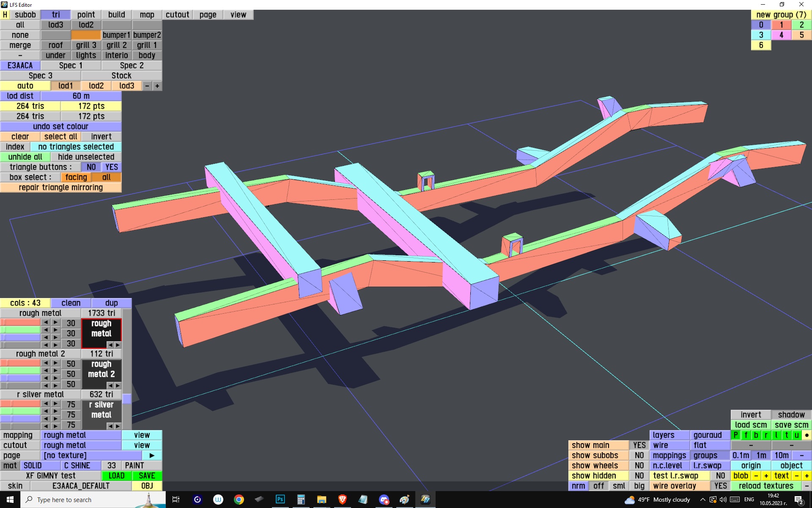Toggle show subobs NO button
The height and width of the screenshot is (508, 812).
(x=639, y=456)
